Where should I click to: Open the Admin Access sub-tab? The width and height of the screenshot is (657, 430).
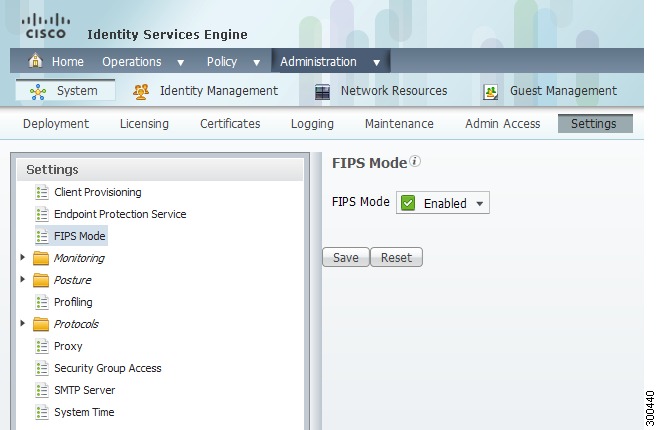click(x=502, y=124)
